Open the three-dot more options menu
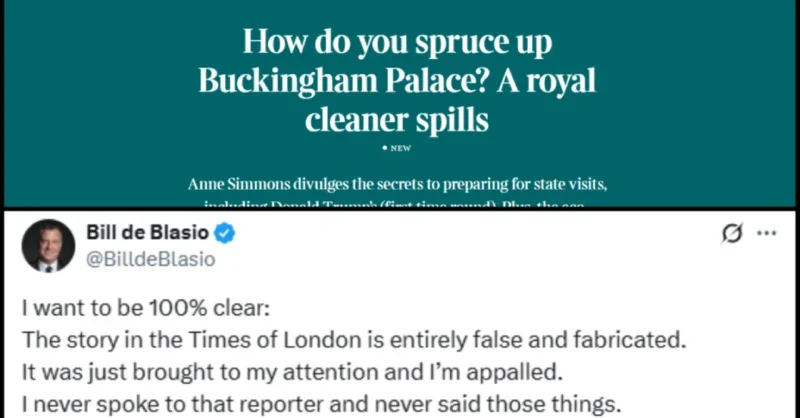Image resolution: width=800 pixels, height=418 pixels. [x=766, y=235]
